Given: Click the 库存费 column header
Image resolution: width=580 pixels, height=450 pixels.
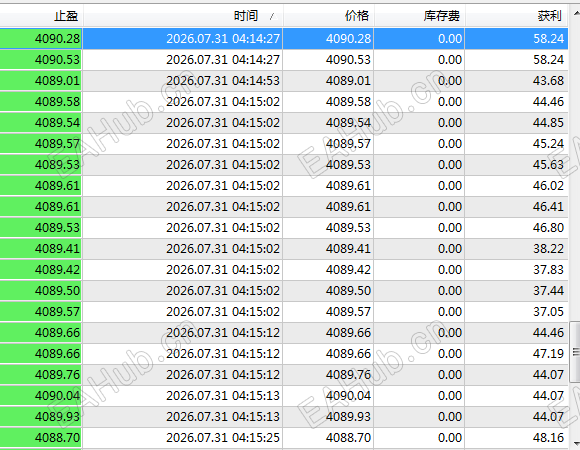Looking at the screenshot, I should (419, 16).
